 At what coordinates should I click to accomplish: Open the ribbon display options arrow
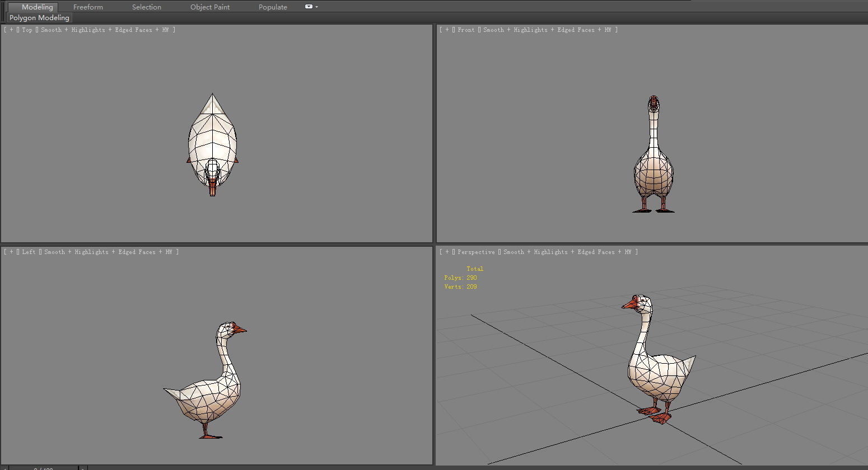pos(315,7)
